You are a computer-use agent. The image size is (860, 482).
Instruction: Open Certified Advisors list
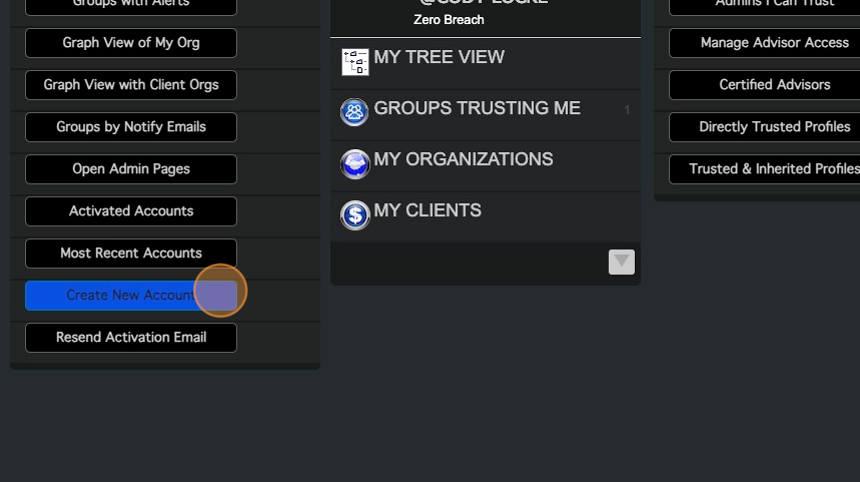pyautogui.click(x=774, y=85)
